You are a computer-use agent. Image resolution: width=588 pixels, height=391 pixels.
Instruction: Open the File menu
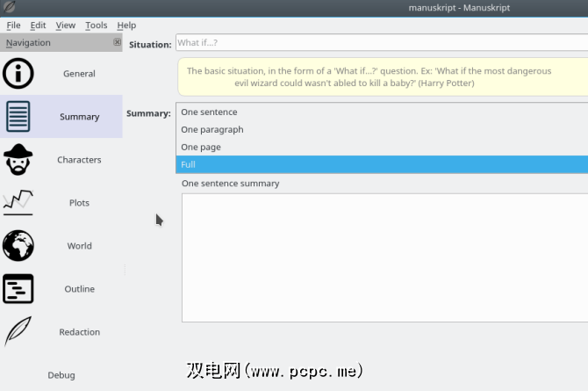pyautogui.click(x=13, y=25)
